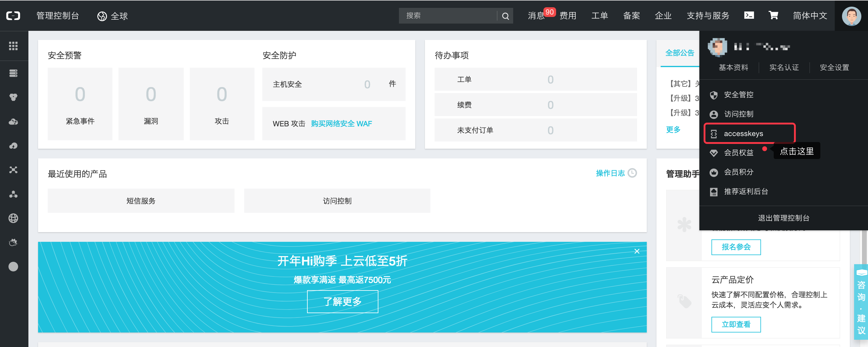Open the 紧急事件 count card
The height and width of the screenshot is (347, 868).
click(x=80, y=104)
